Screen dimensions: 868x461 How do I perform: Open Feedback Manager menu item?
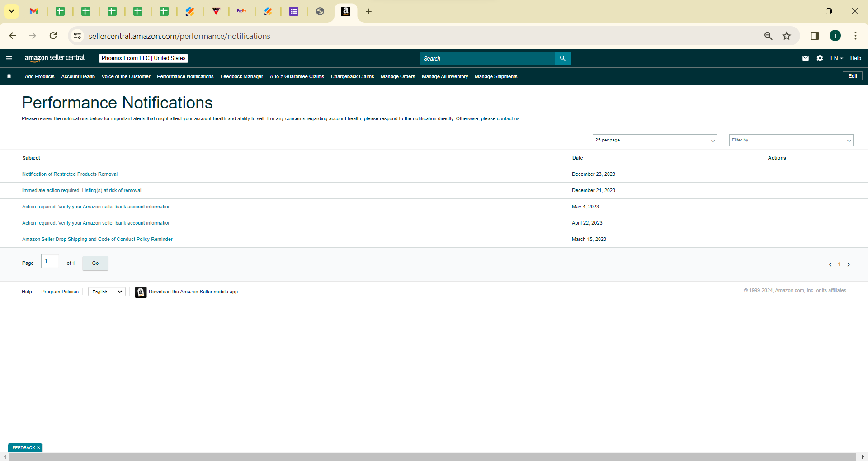coord(241,76)
